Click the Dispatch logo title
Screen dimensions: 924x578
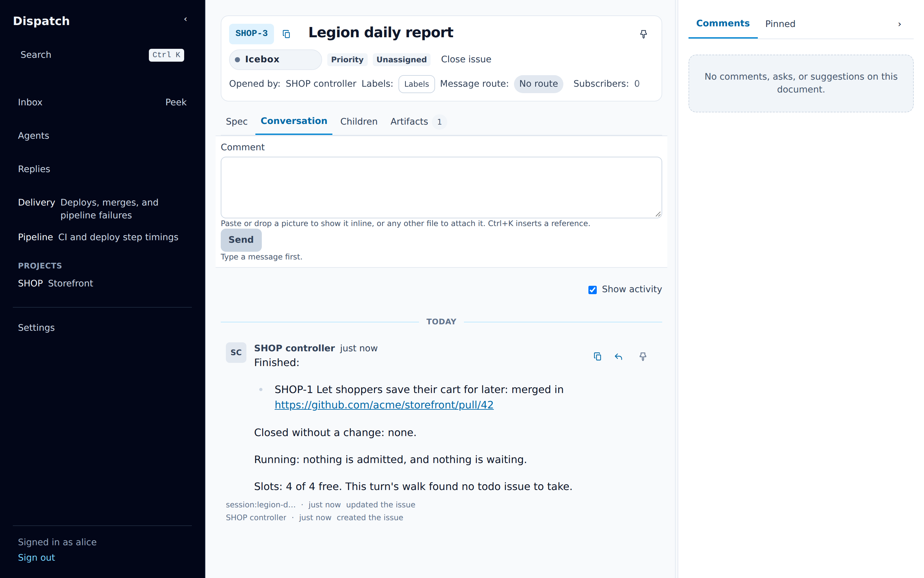(x=41, y=21)
